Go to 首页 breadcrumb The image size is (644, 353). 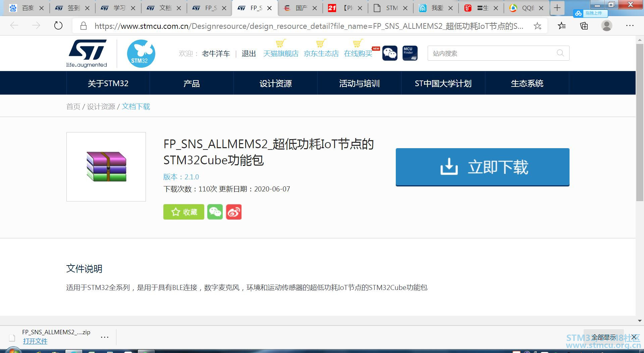point(73,107)
